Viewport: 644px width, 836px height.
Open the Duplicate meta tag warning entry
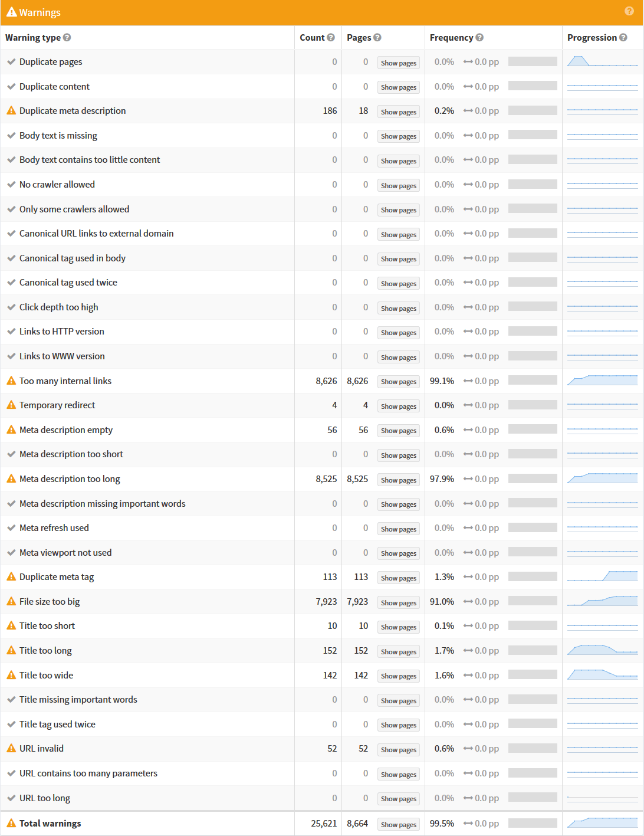(x=57, y=576)
